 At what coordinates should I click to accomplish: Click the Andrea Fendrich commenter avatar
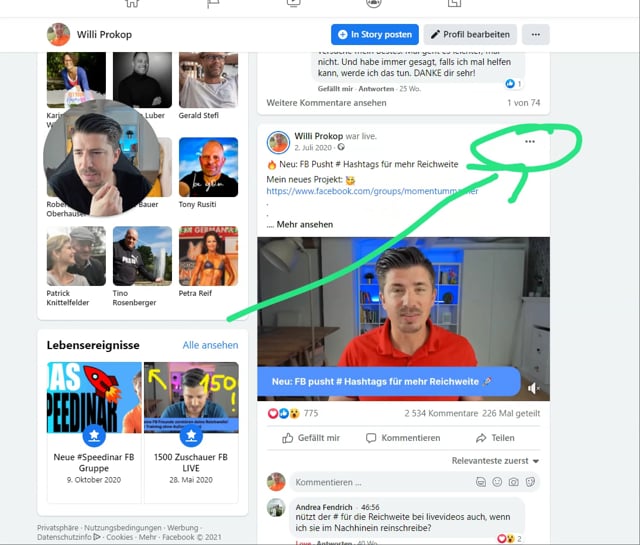pyautogui.click(x=276, y=507)
